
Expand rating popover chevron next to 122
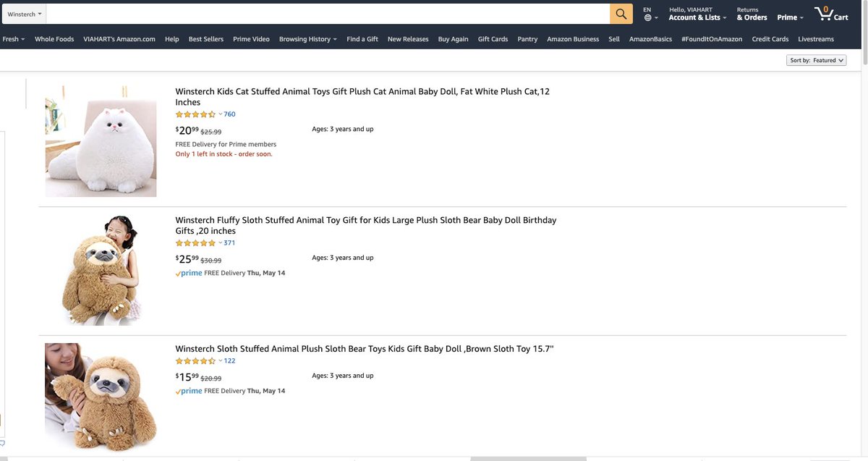point(221,361)
